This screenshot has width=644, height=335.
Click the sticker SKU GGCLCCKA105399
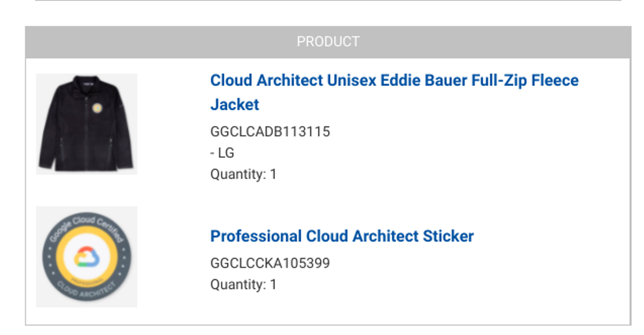270,263
